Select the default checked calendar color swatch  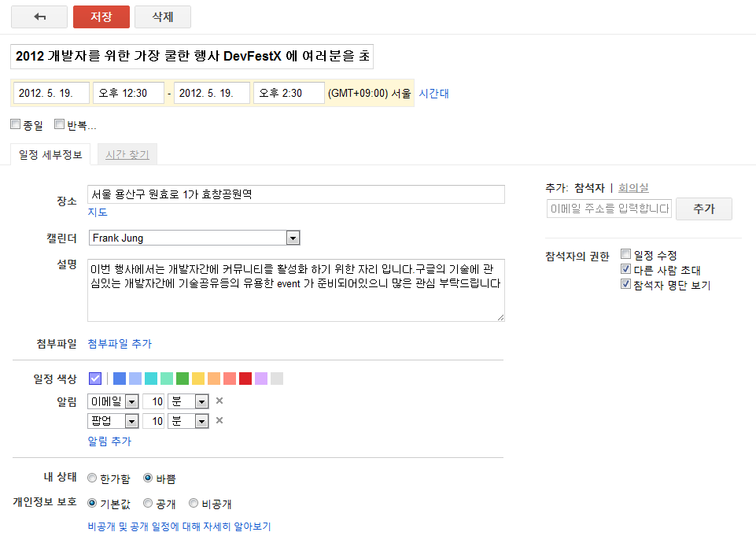95,379
